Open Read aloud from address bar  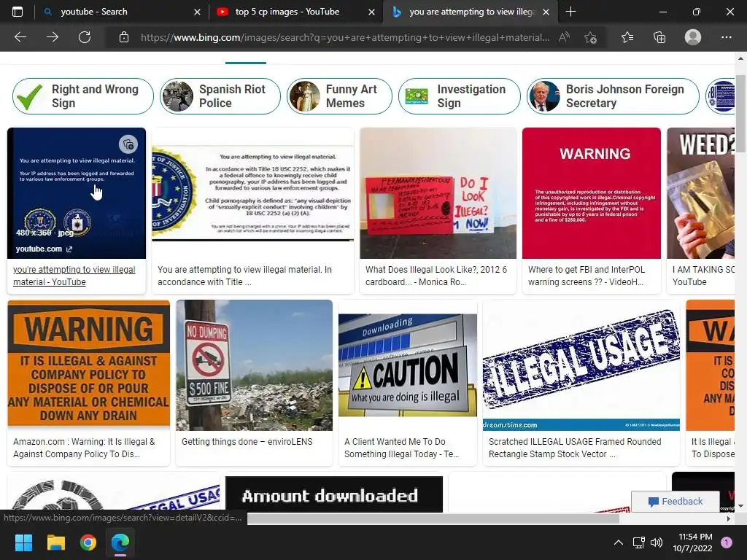click(564, 37)
